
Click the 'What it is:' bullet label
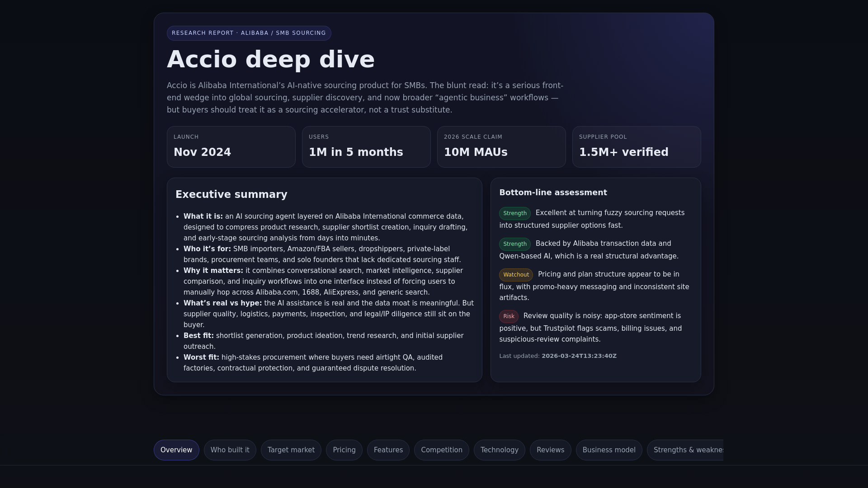pos(203,216)
